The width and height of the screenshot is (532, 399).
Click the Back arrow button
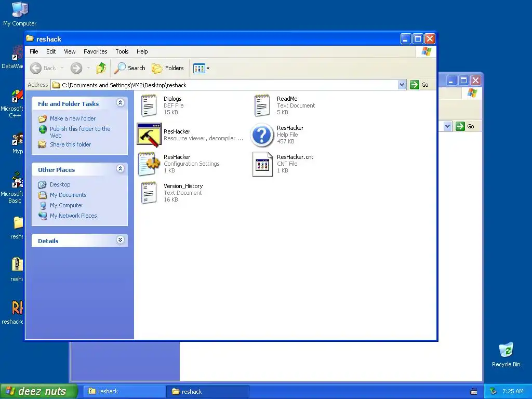click(43, 68)
